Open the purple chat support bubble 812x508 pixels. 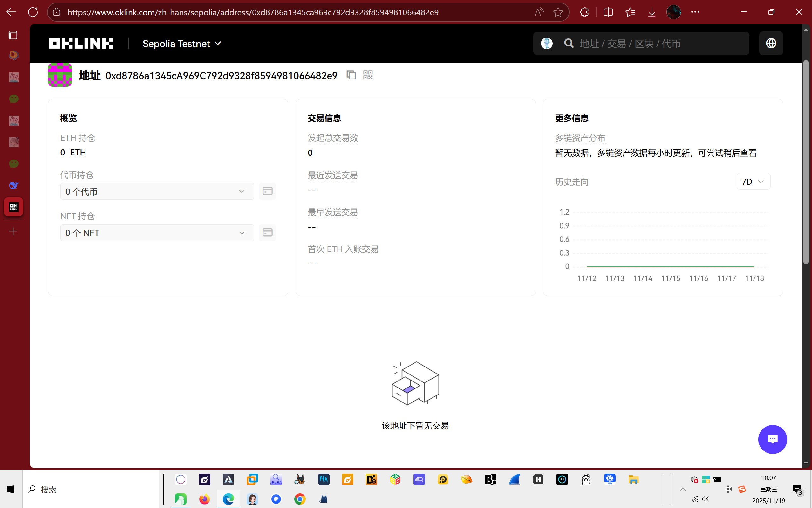click(x=772, y=439)
